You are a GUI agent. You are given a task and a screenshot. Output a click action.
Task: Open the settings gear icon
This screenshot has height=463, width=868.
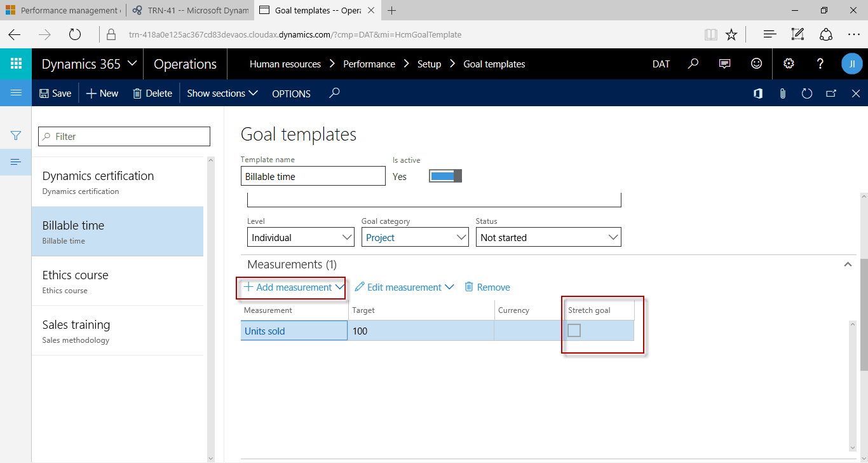[789, 64]
